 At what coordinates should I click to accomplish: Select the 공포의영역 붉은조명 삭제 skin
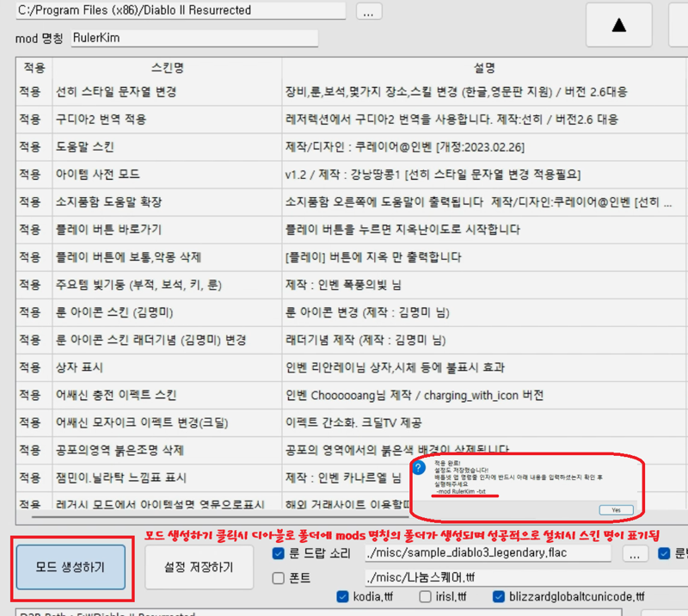pyautogui.click(x=120, y=450)
